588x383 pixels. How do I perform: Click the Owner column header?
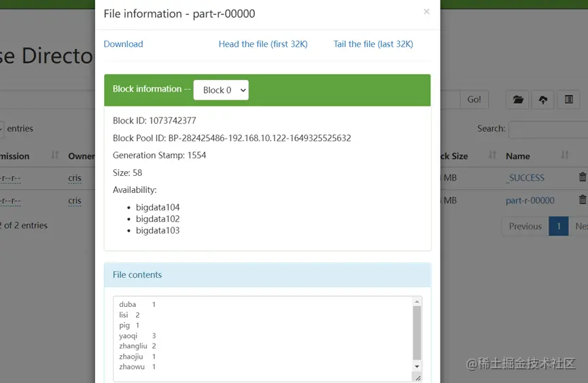coord(82,156)
